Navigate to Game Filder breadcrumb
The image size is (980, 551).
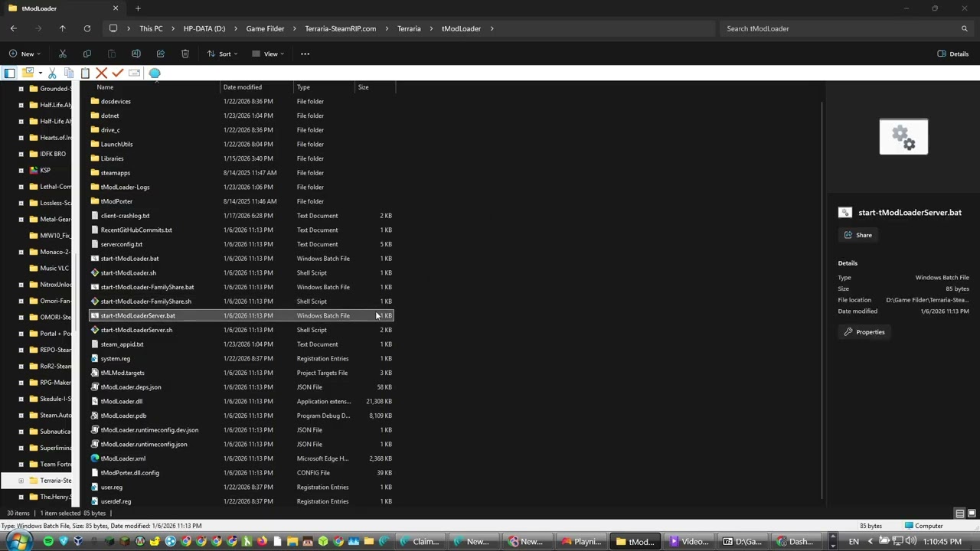click(265, 28)
